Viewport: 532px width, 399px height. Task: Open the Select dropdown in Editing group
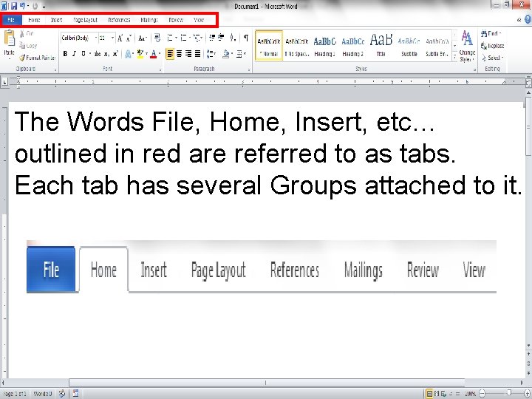[x=492, y=58]
